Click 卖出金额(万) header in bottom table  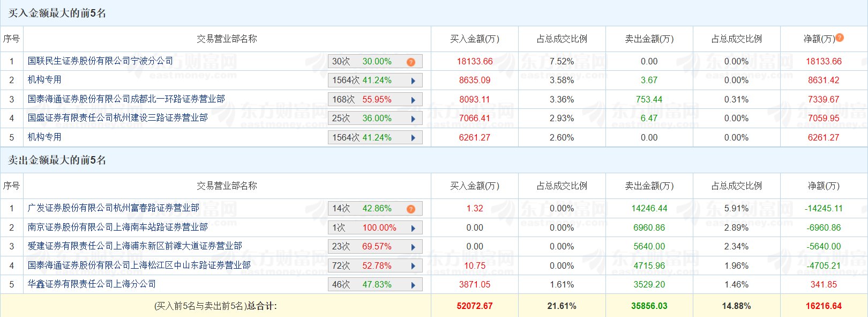(x=649, y=186)
